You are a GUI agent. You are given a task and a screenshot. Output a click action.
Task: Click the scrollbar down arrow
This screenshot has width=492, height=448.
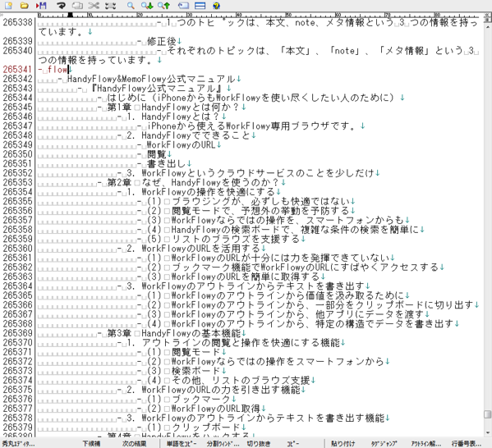click(x=487, y=433)
